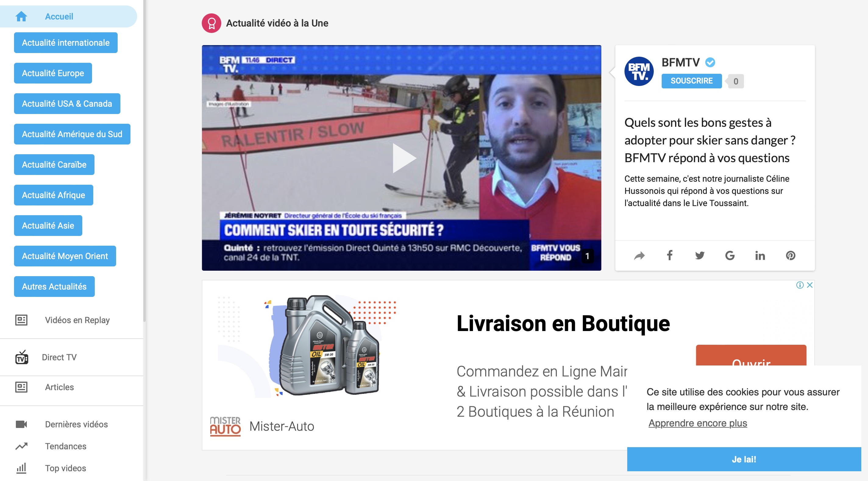
Task: Play the featured ski video
Action: 404,158
